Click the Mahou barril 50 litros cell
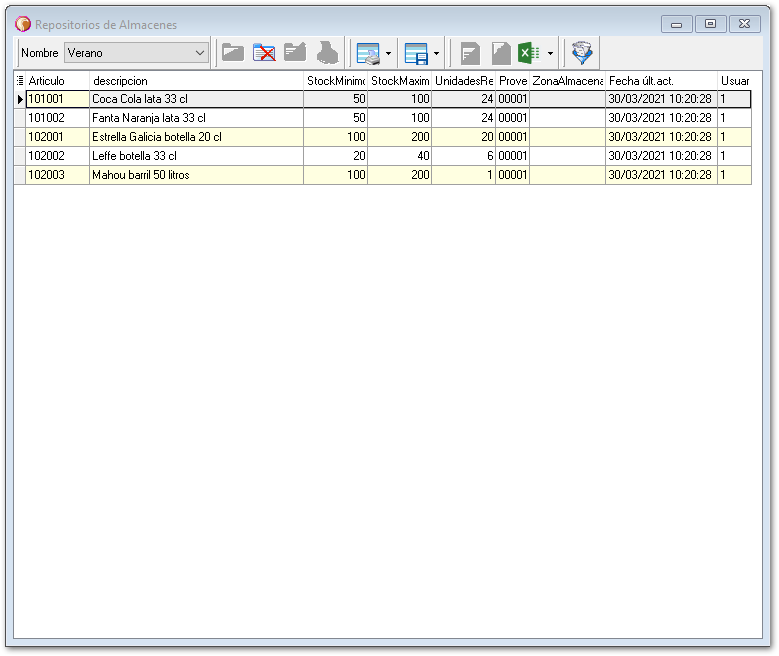The image size is (779, 656). point(196,174)
